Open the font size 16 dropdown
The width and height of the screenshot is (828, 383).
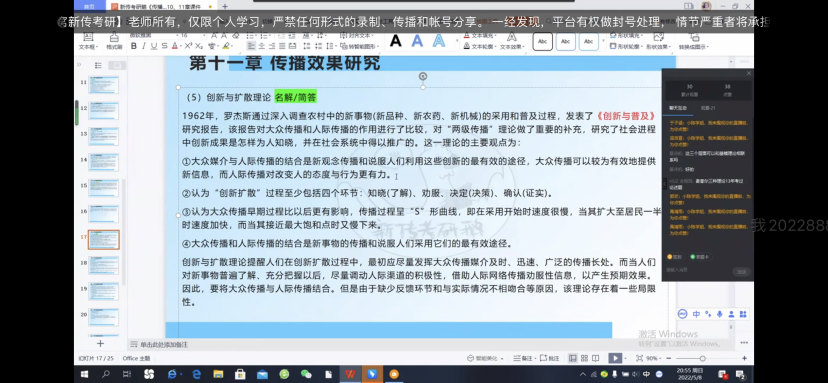point(203,35)
